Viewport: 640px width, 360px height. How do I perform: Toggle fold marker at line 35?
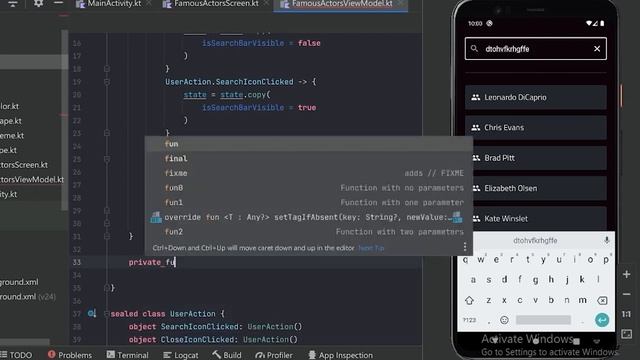coord(107,288)
